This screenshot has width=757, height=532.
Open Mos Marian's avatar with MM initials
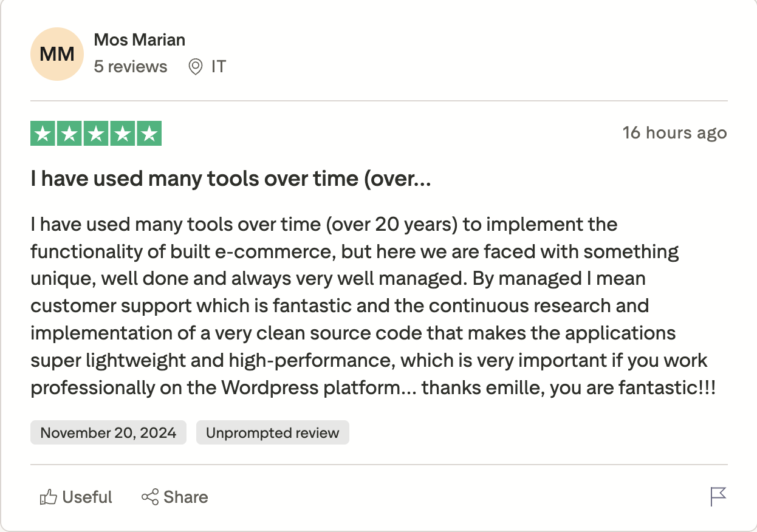coord(57,53)
